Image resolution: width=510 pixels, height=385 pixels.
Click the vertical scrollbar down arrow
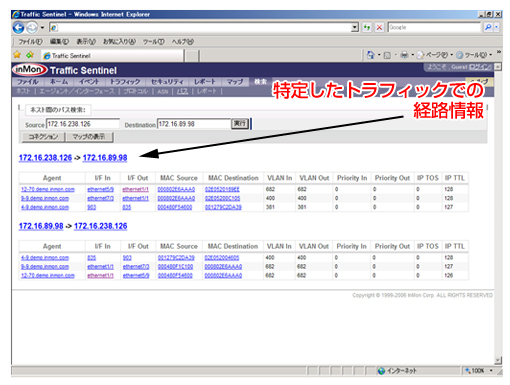[498, 360]
